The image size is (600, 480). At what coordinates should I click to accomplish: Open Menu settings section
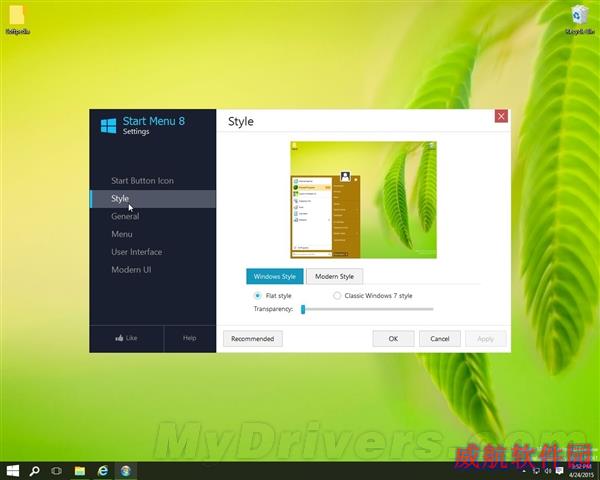click(x=122, y=234)
